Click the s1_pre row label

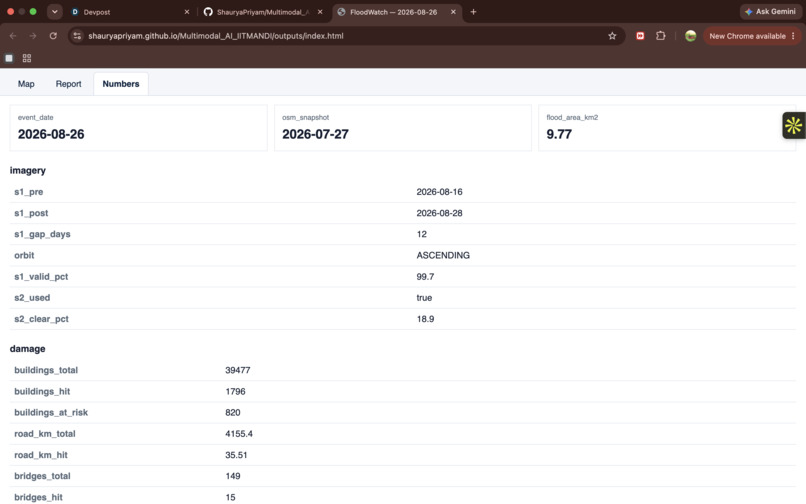[29, 192]
